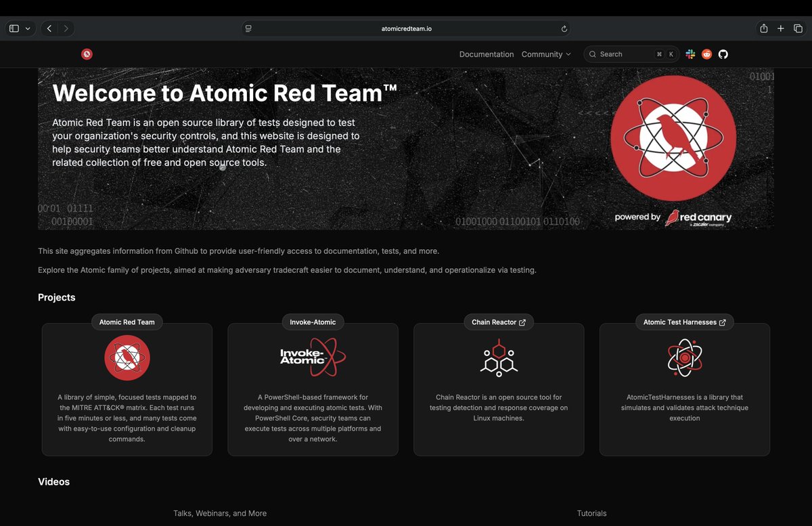
Task: Open the Reddit community icon
Action: click(x=706, y=54)
